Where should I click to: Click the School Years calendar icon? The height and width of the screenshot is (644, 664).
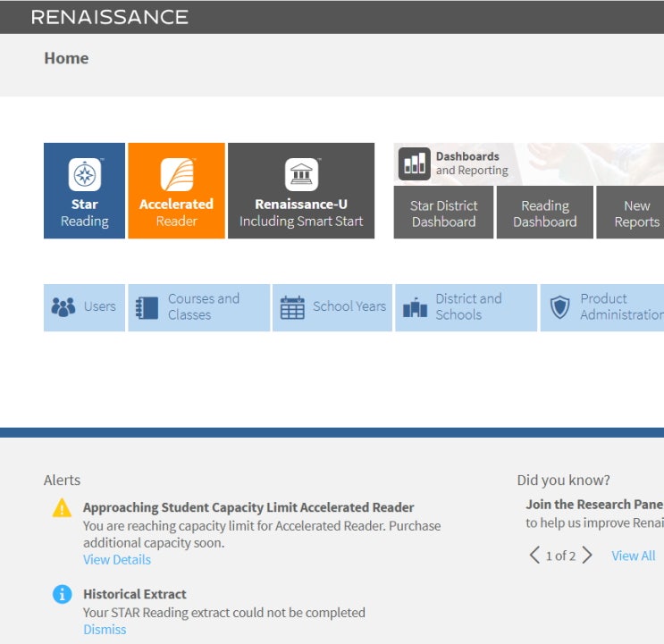pyautogui.click(x=292, y=308)
